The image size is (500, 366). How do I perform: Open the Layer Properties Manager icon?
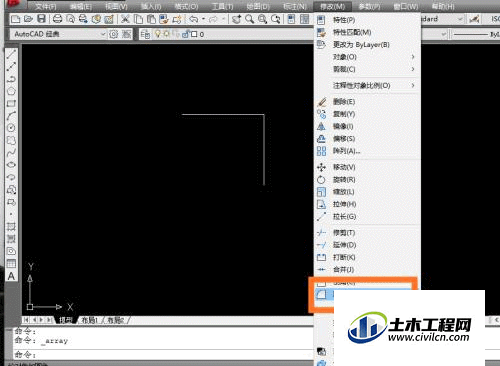(x=145, y=34)
